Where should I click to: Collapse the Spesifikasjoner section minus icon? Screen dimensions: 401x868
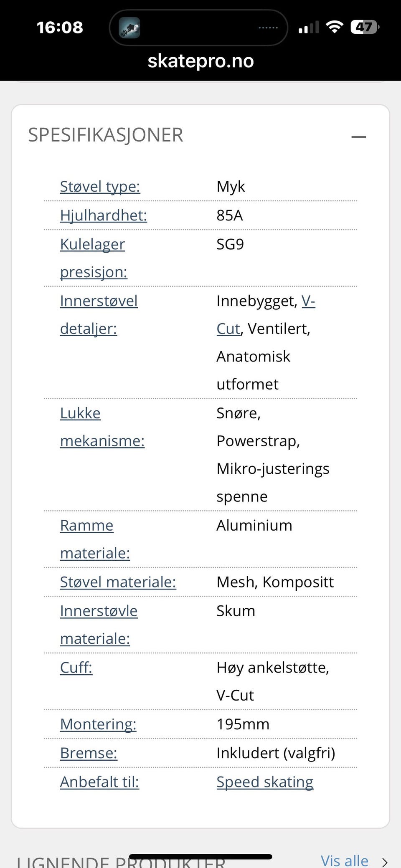point(358,137)
